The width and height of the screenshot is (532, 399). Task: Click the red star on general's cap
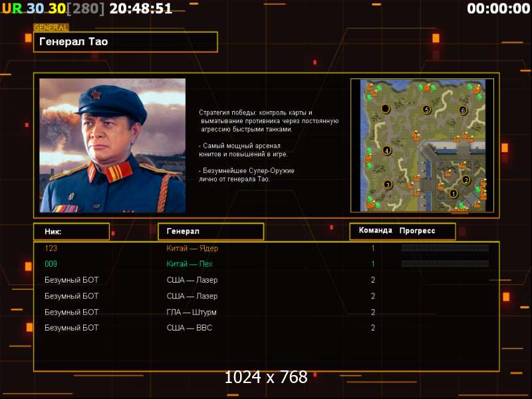click(95, 94)
